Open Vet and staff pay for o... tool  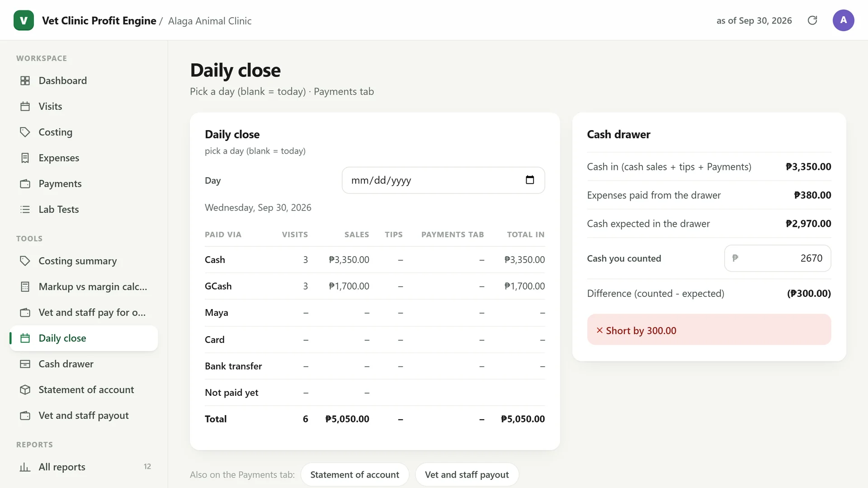84,312
